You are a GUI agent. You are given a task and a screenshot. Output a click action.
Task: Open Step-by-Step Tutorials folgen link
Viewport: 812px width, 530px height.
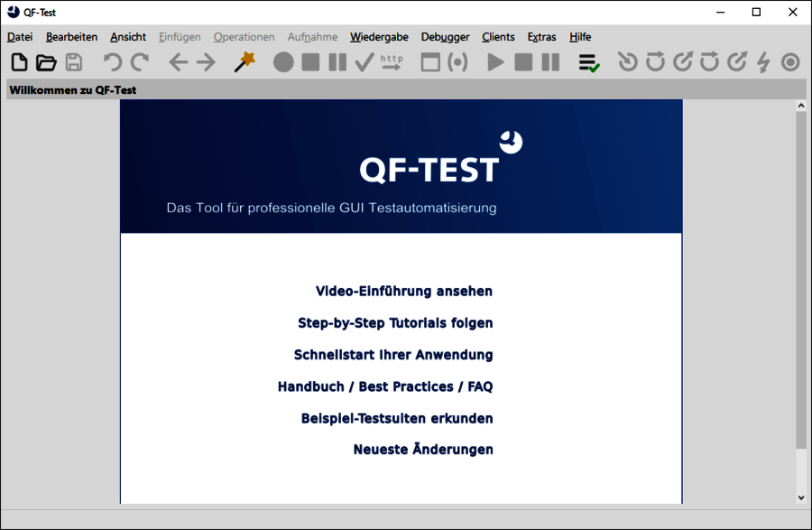[395, 322]
